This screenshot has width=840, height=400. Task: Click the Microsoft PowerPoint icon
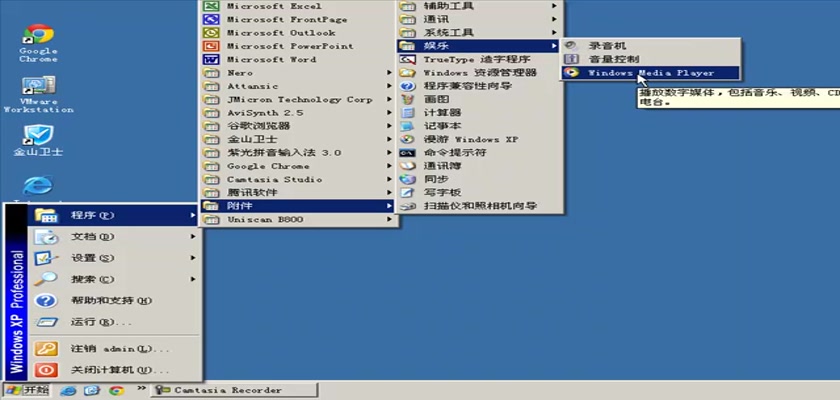[212, 46]
